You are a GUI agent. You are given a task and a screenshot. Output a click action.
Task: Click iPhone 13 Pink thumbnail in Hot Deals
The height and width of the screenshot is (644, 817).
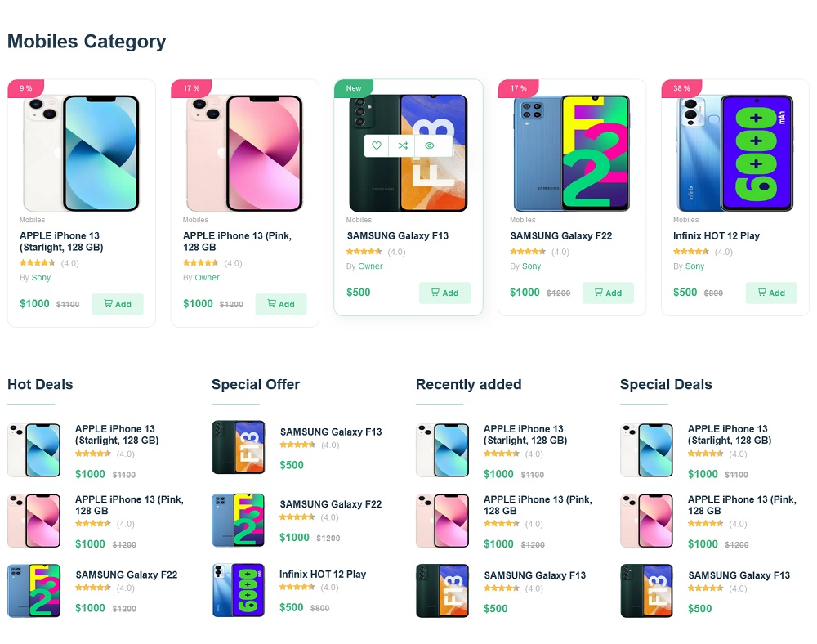34,521
